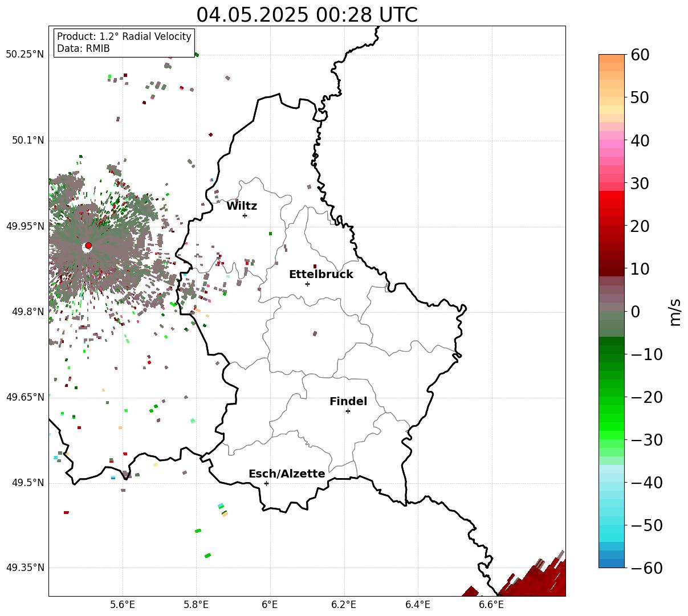Click the Wiltz station cross marker

245,215
